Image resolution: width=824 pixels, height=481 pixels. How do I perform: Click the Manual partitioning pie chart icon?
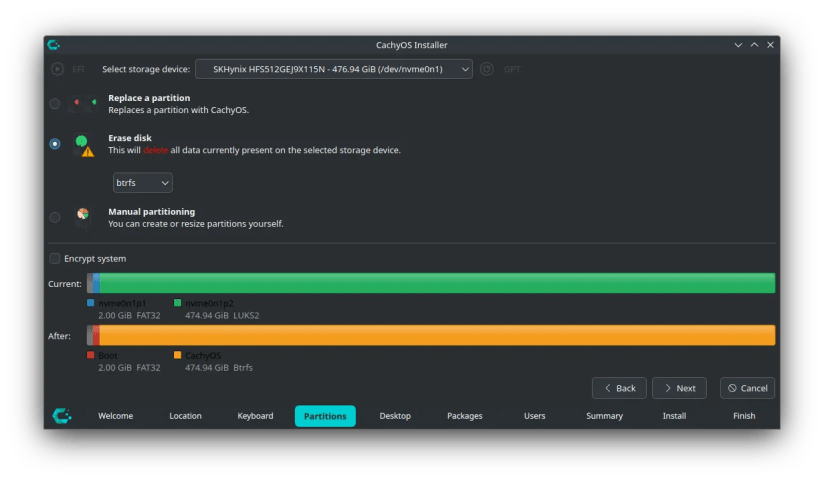point(83,213)
